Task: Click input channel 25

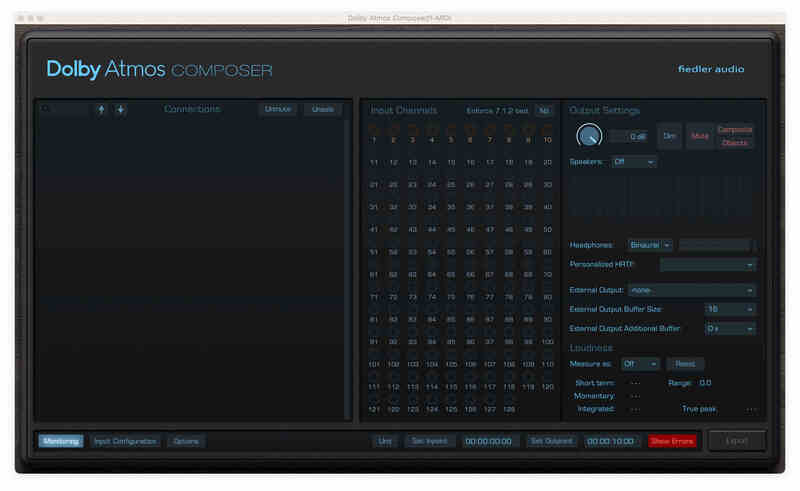Action: [451, 185]
